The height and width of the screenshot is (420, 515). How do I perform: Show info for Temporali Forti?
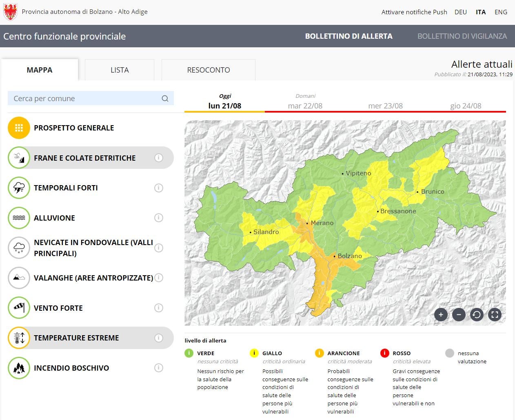(159, 188)
